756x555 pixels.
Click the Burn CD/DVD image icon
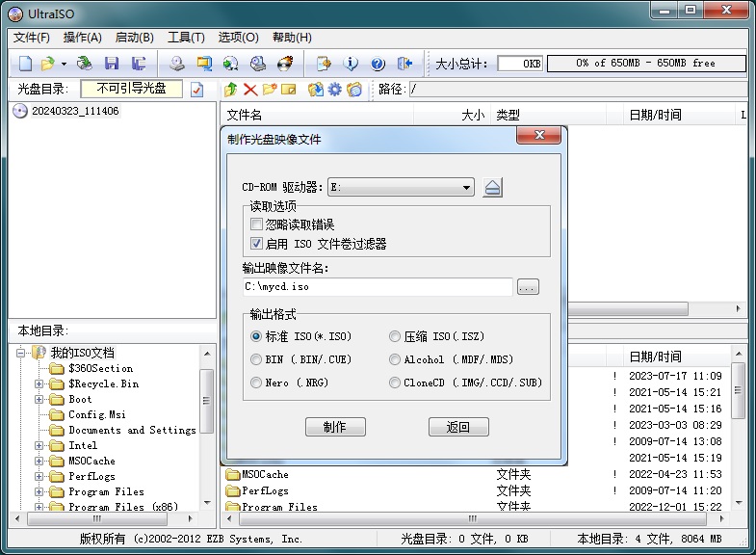coord(285,64)
